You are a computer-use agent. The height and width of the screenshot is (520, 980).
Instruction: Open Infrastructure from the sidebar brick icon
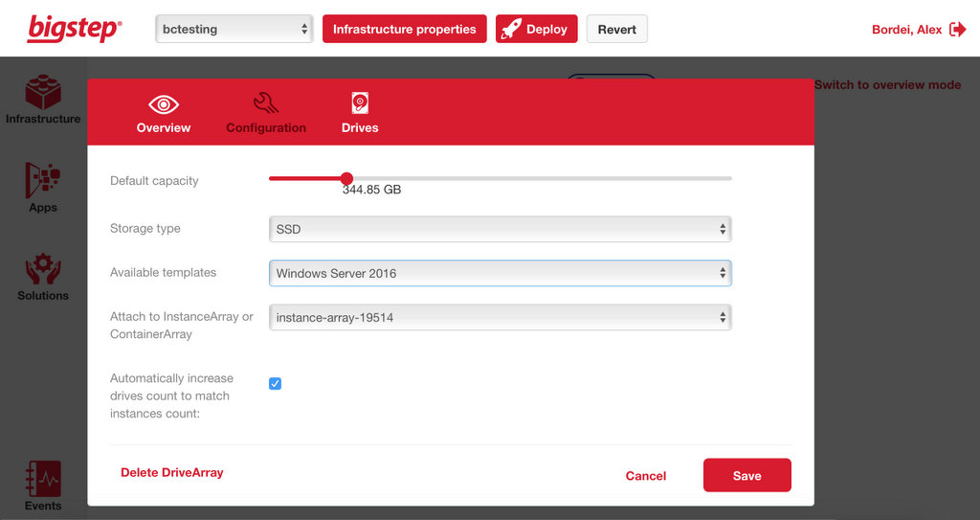(x=43, y=94)
